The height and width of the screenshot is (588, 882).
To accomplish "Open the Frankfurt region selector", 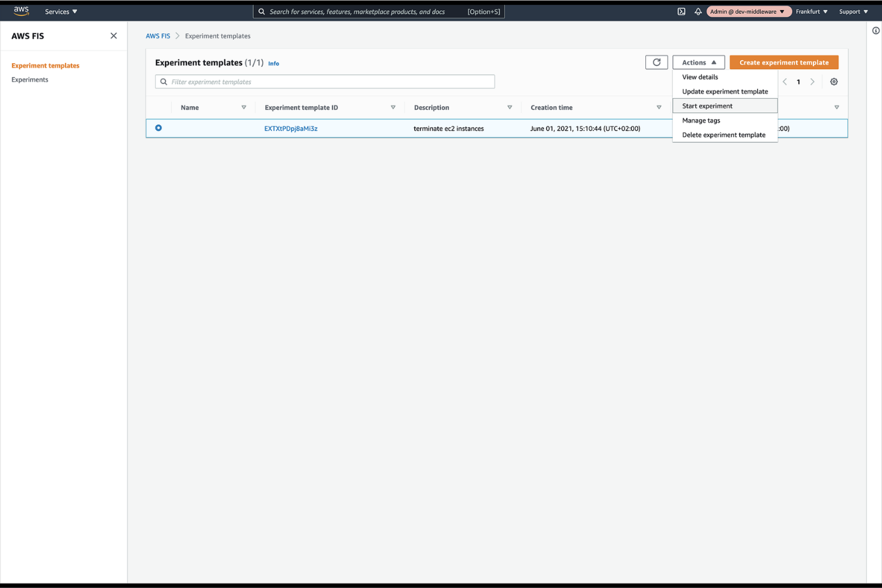I will 811,11.
